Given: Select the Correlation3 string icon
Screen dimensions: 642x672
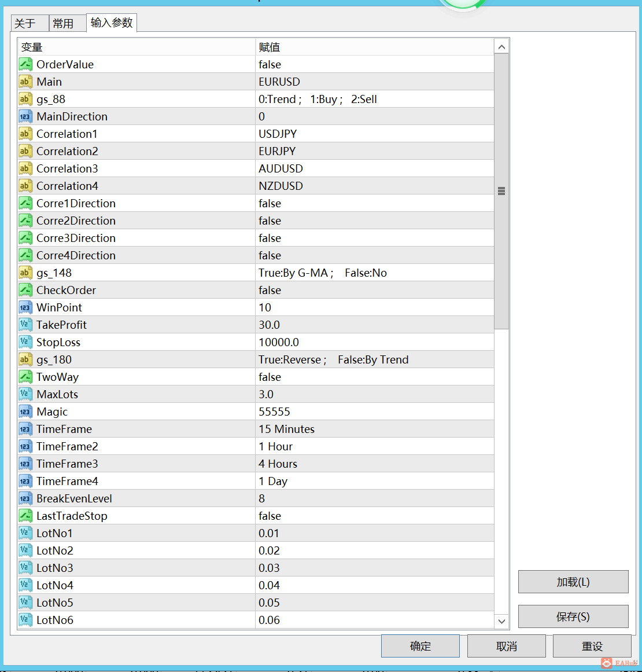Looking at the screenshot, I should 25,168.
